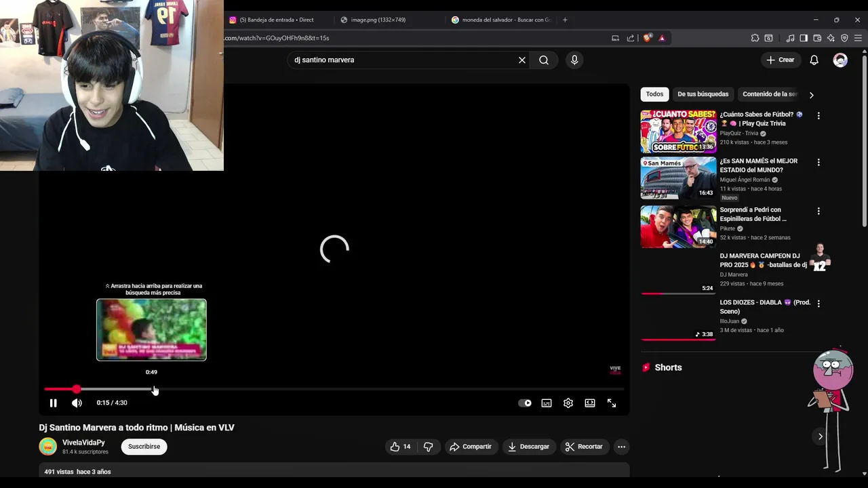Image resolution: width=868 pixels, height=488 pixels.
Task: Dislike the video with the thumbs-down button
Action: tap(428, 447)
